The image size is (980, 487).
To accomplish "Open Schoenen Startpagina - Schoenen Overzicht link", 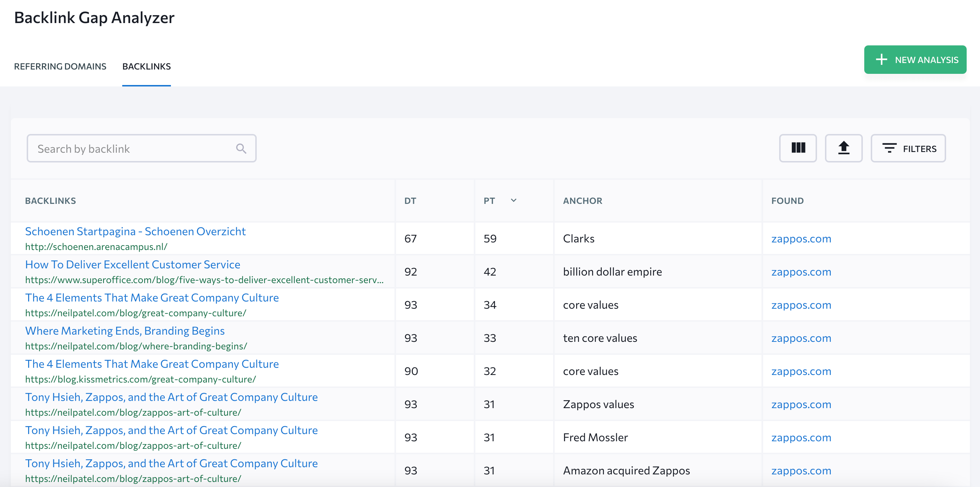I will 136,231.
